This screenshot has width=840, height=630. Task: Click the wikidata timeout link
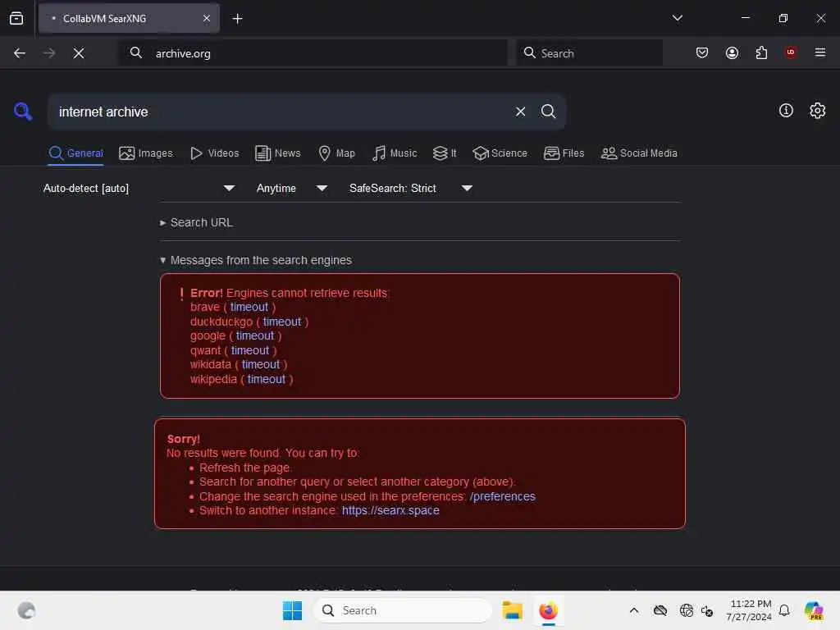point(260,364)
